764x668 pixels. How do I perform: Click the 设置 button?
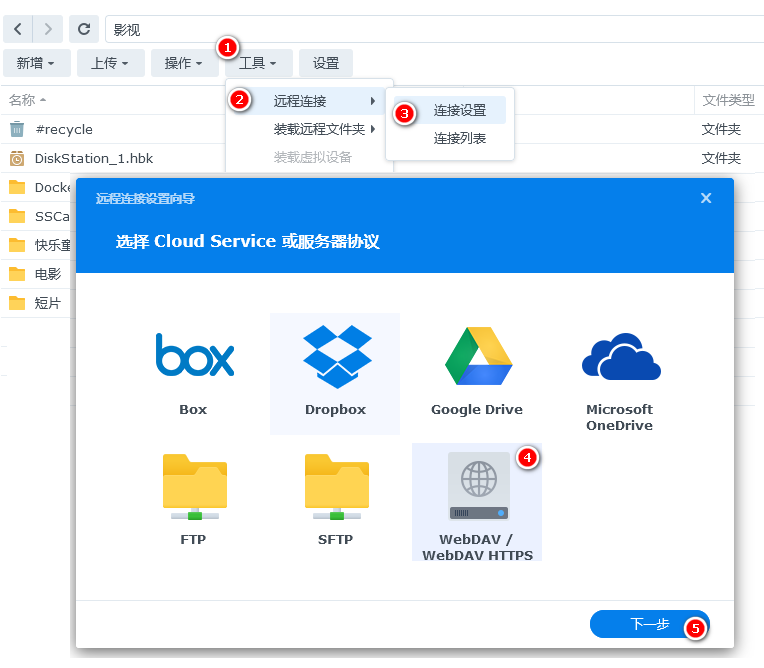(x=325, y=63)
